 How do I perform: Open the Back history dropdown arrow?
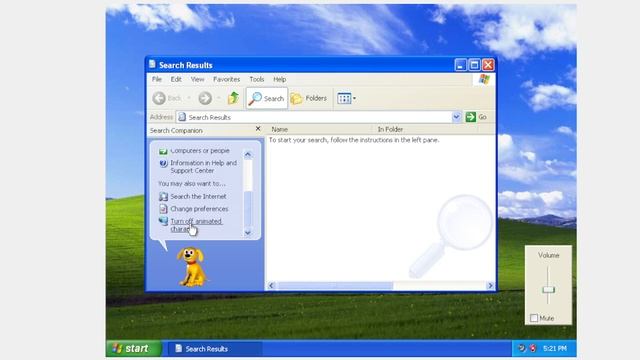tap(189, 98)
